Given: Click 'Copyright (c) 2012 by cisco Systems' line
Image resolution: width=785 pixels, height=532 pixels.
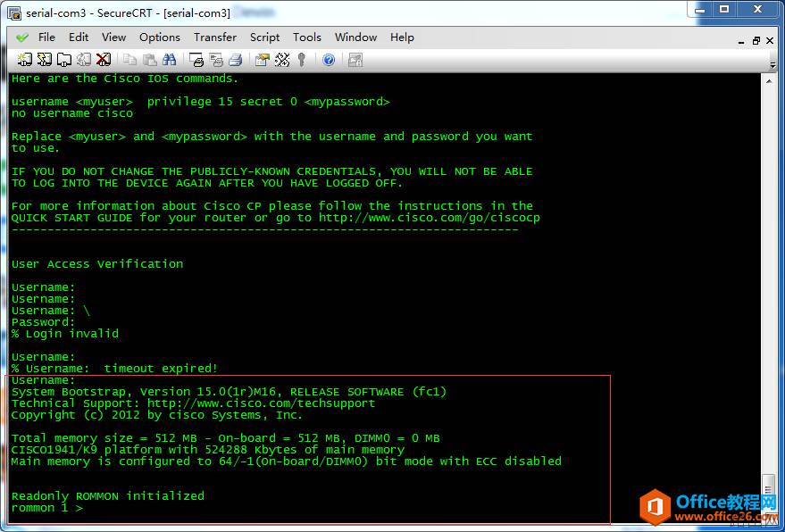Looking at the screenshot, I should [x=156, y=415].
